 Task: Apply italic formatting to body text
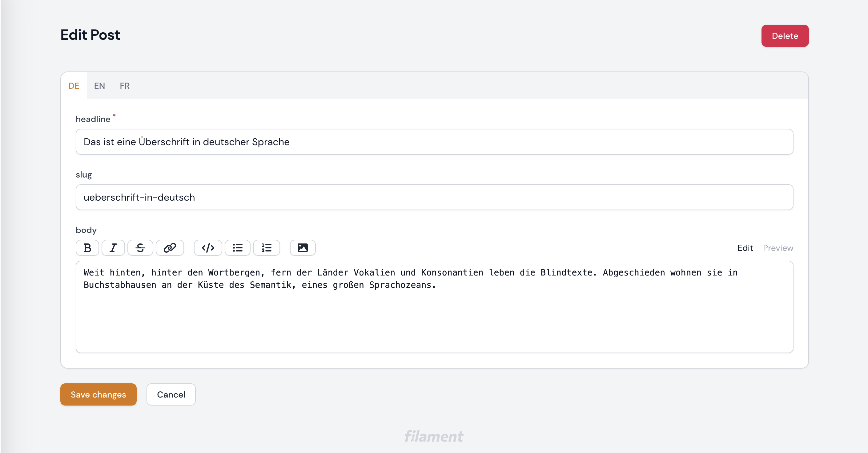point(113,248)
